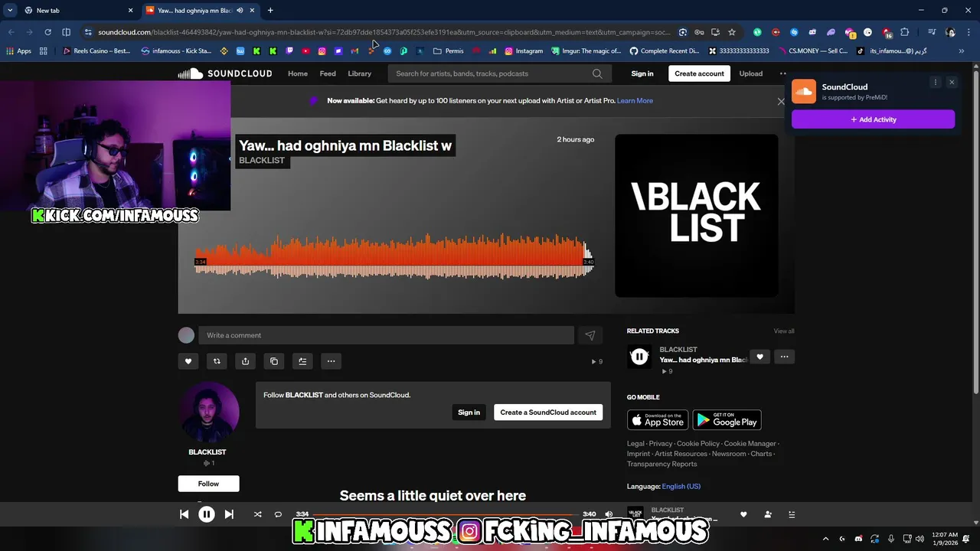Open the Learn More link in banner
This screenshot has height=551, width=980.
pos(635,100)
